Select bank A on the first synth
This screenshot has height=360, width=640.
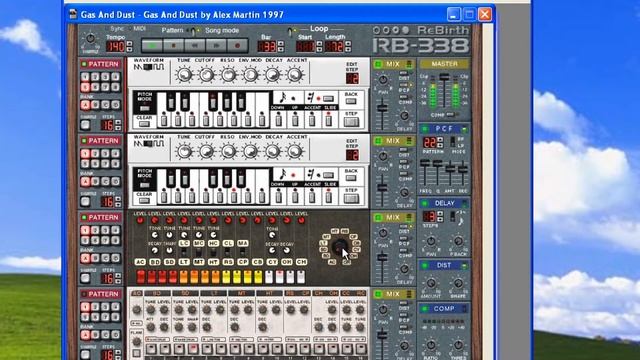click(85, 105)
